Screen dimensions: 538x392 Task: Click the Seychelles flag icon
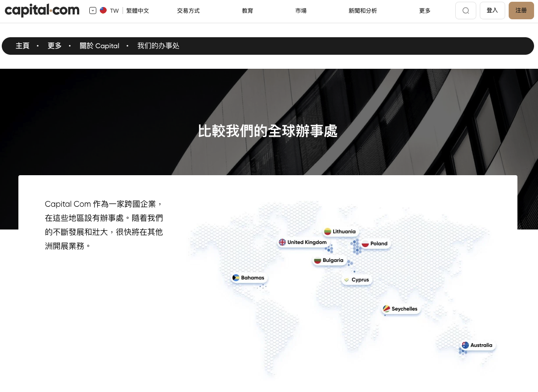[386, 309]
